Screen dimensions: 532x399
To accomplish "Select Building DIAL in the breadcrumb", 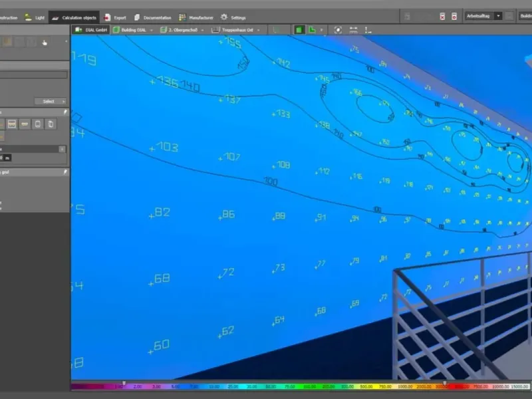I will point(130,30).
